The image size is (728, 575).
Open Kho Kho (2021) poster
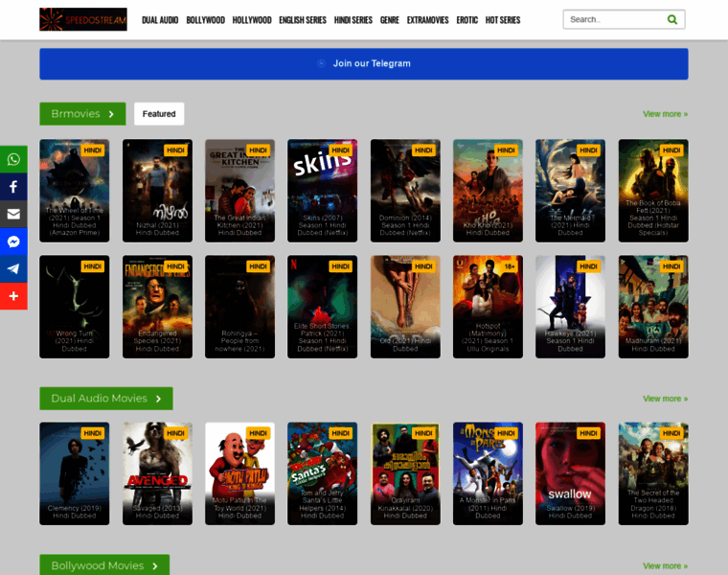(488, 191)
